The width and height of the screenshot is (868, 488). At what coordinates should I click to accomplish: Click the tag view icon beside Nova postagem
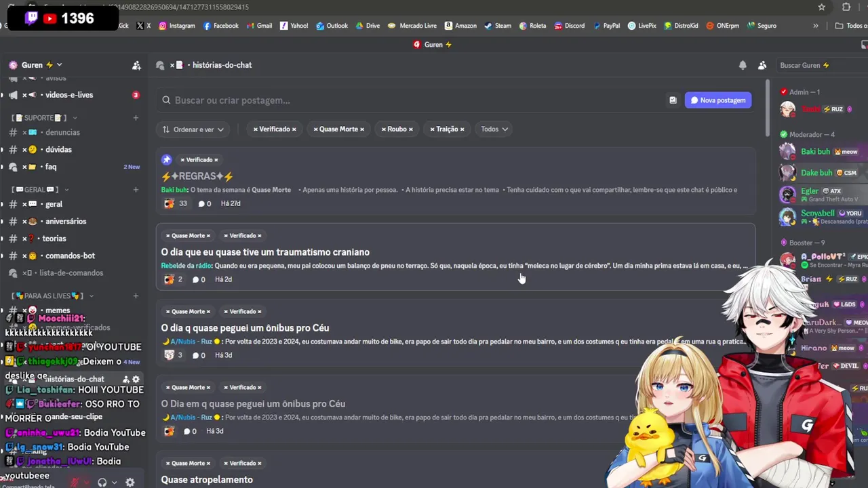click(x=673, y=100)
